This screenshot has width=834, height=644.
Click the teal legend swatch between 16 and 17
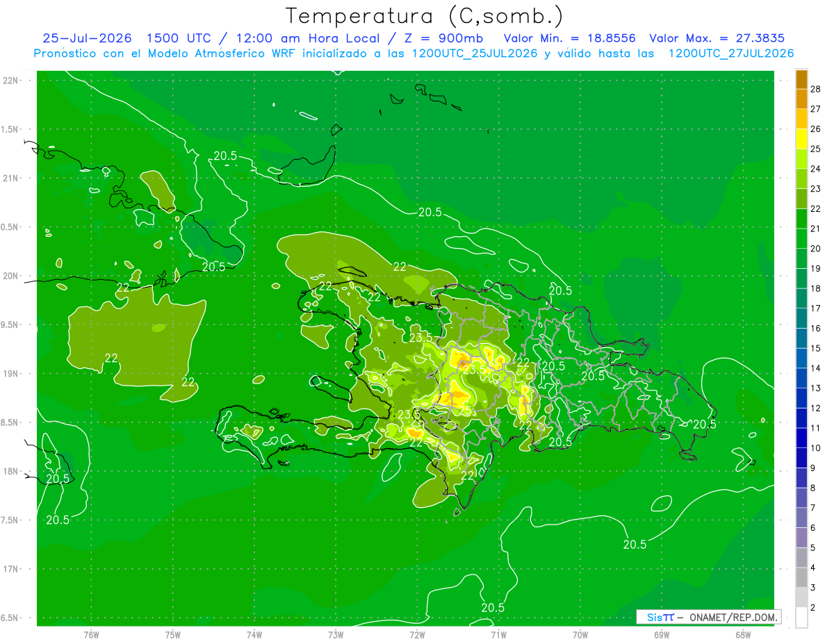(x=801, y=318)
